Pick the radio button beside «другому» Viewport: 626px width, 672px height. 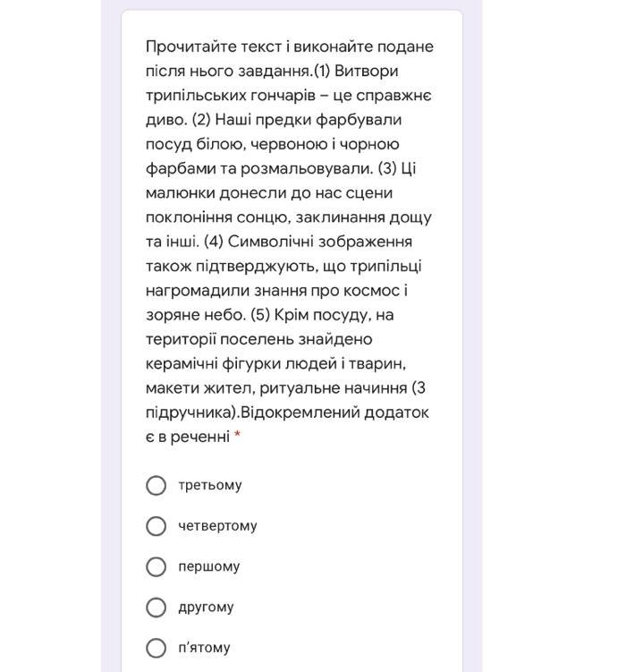[156, 608]
